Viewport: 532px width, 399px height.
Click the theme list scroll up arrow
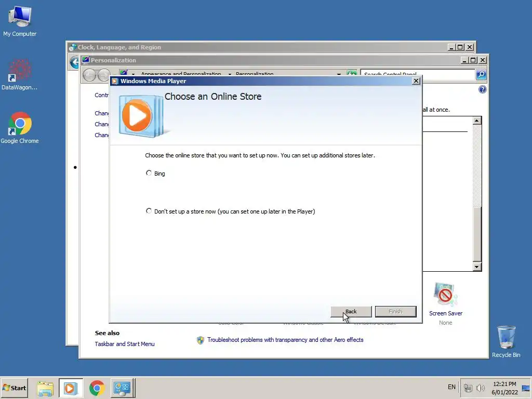click(x=477, y=121)
